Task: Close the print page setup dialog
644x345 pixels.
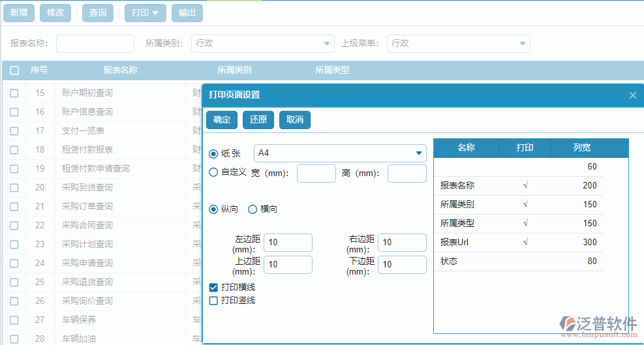Action: tap(632, 95)
